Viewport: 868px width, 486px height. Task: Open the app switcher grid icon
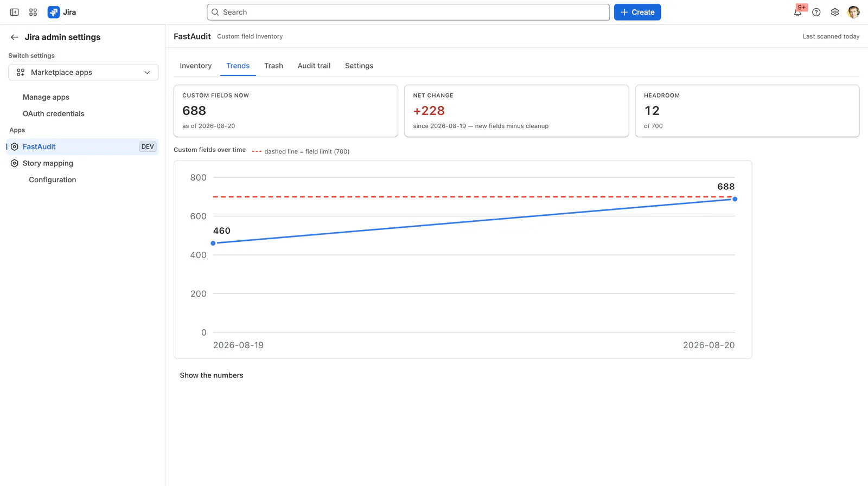click(33, 12)
